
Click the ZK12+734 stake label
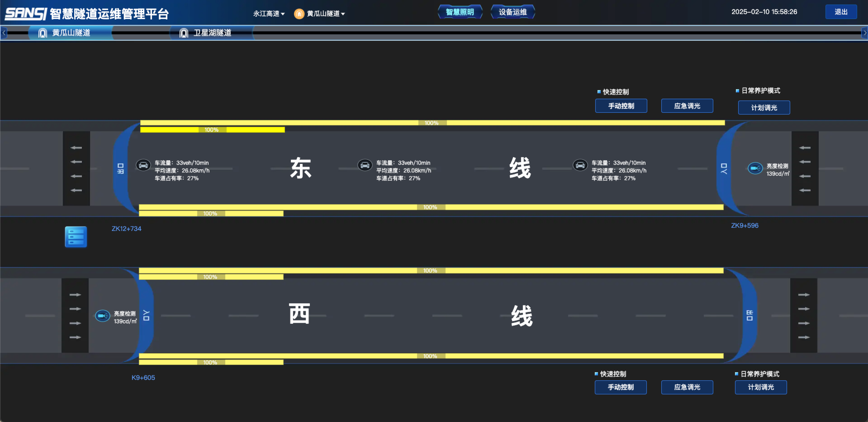[x=127, y=229]
